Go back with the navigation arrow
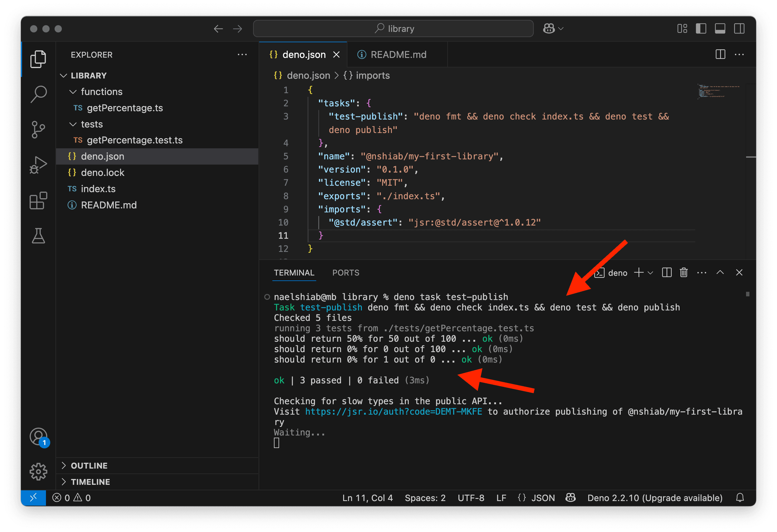This screenshot has height=532, width=777. 218,29
